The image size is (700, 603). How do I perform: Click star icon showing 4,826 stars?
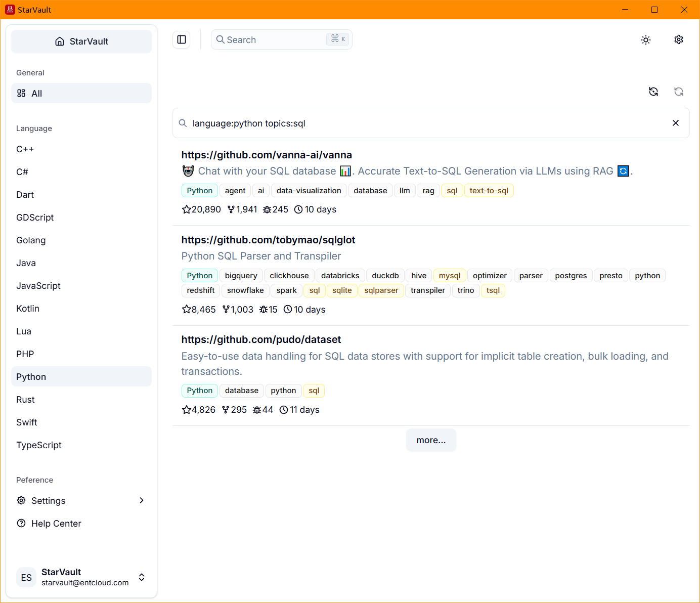pos(186,410)
